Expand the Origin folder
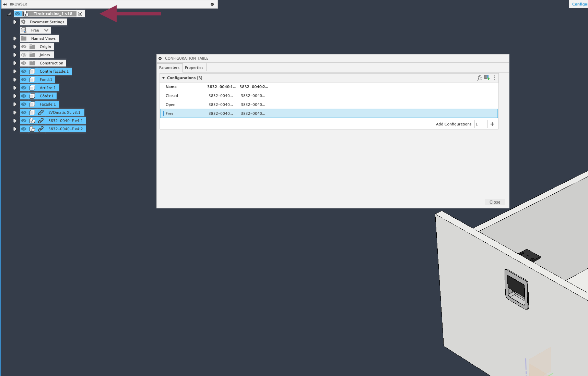This screenshot has width=588, height=376. pyautogui.click(x=15, y=46)
